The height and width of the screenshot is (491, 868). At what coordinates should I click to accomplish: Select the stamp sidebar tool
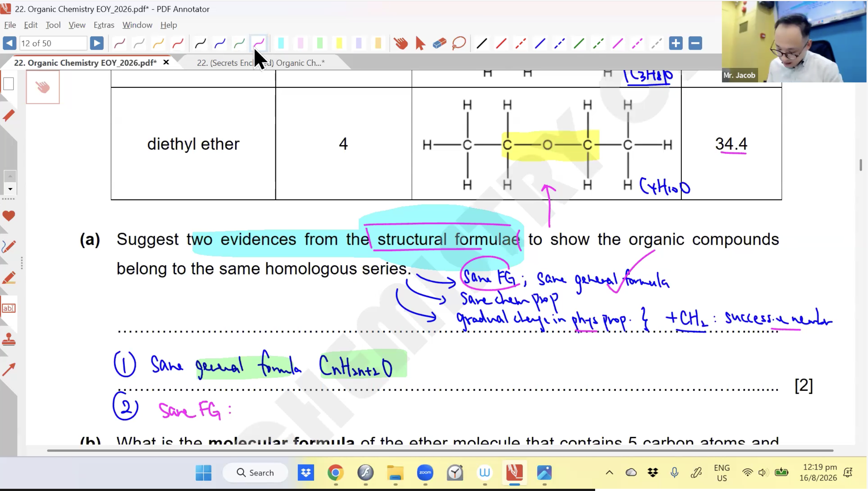(8, 339)
